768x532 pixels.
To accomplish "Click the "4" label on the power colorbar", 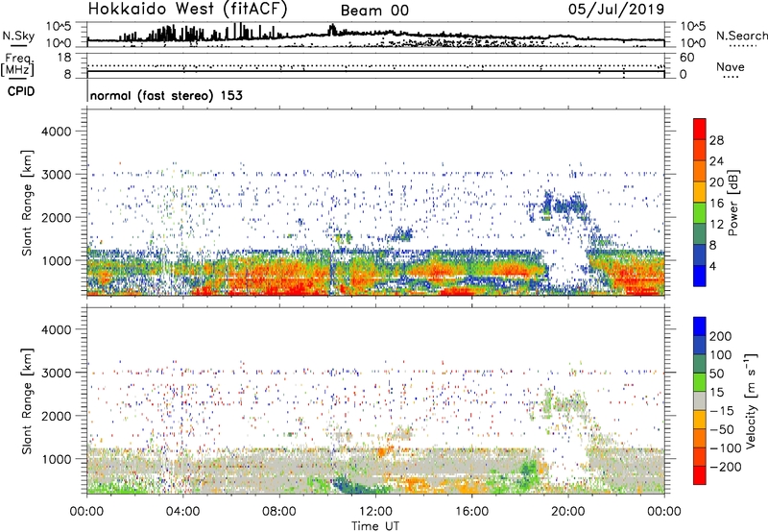I will (x=713, y=267).
